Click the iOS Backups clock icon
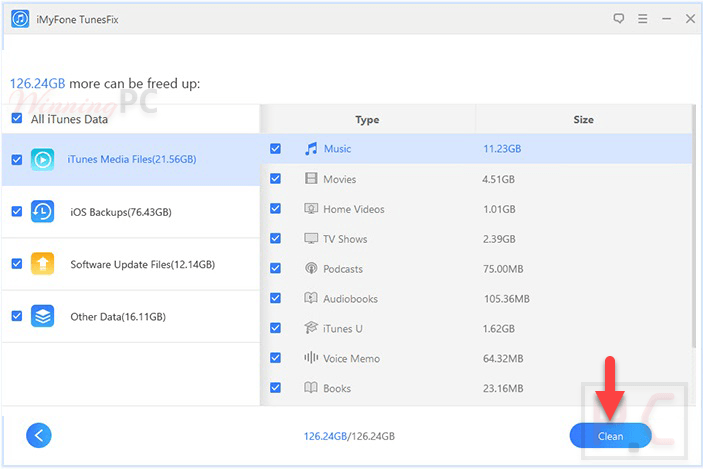The width and height of the screenshot is (703, 469). pyautogui.click(x=43, y=212)
